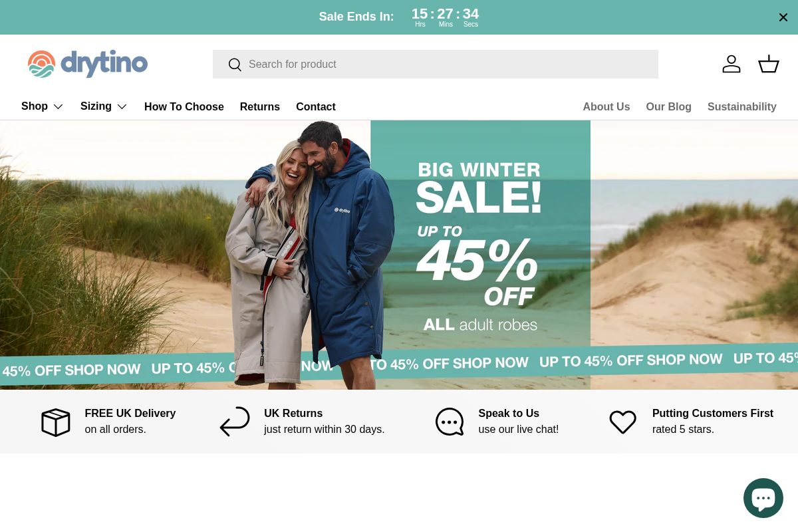Image resolution: width=798 pixels, height=532 pixels.
Task: Click the UK Returns arrow icon
Action: coord(234,422)
